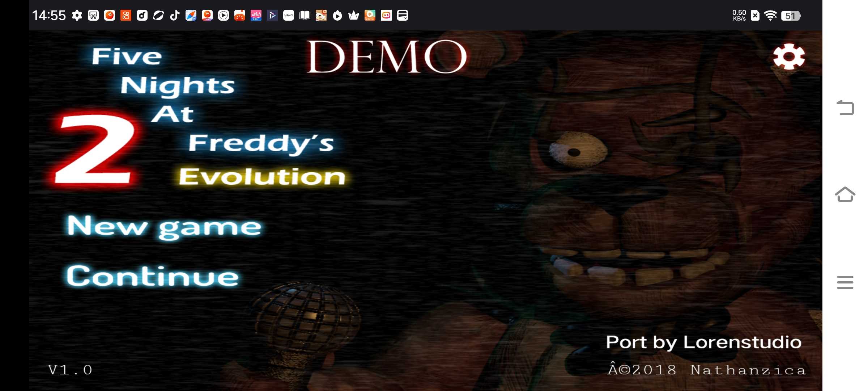
Task: Tap the pink bilibili notification icon
Action: 256,15
